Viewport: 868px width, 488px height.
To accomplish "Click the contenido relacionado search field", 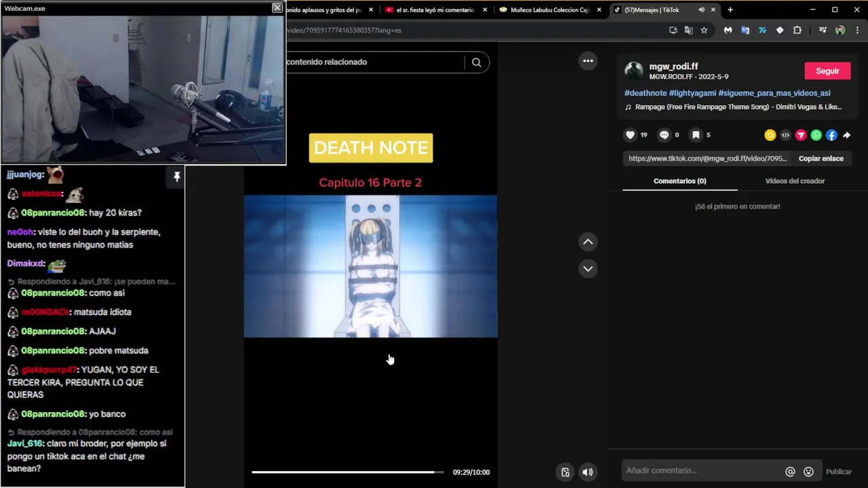I will pyautogui.click(x=374, y=62).
